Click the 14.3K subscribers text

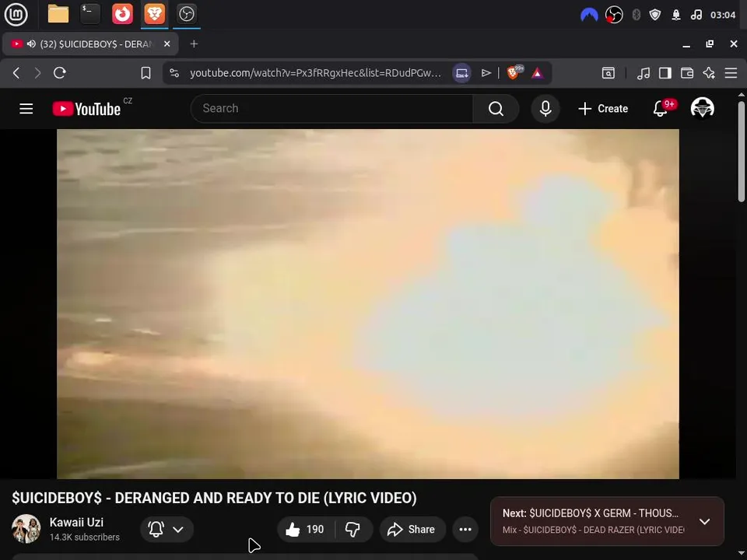click(84, 537)
